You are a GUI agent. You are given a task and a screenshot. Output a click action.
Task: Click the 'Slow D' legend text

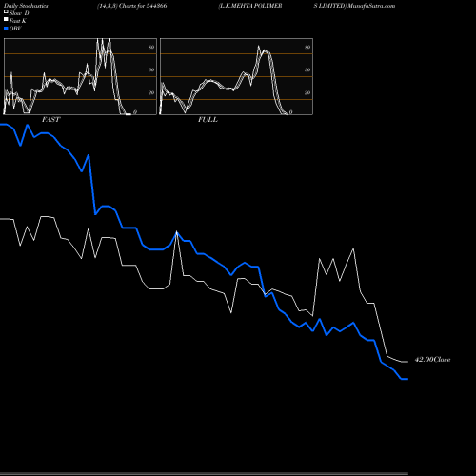pyautogui.click(x=19, y=13)
